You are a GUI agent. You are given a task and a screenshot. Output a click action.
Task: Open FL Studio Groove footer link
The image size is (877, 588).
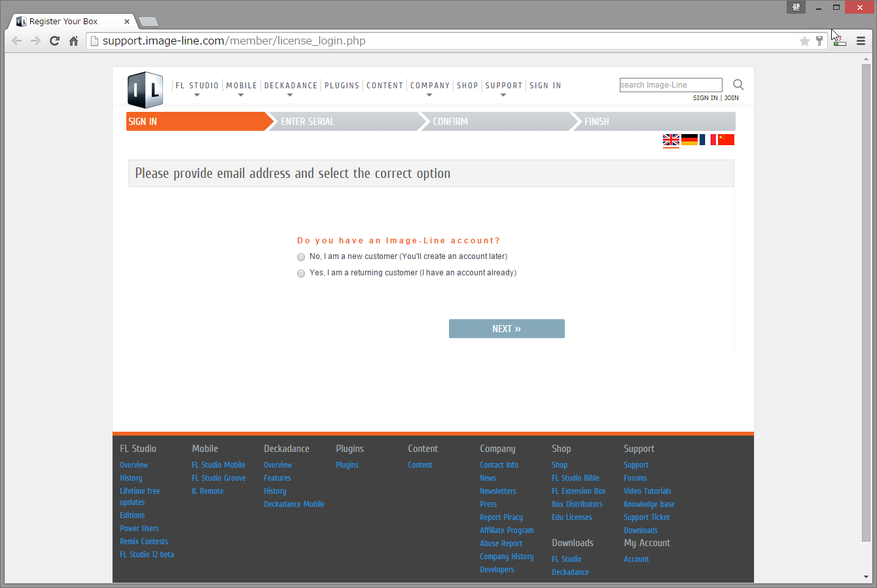click(219, 478)
